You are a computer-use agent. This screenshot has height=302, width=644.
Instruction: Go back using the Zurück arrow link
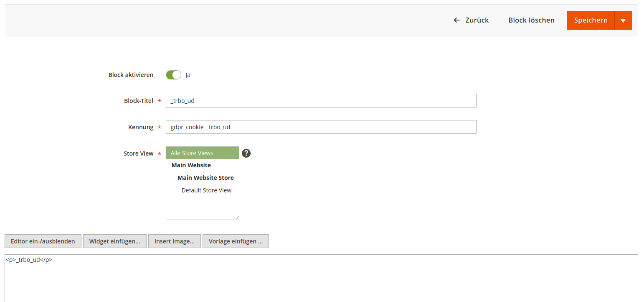tap(471, 20)
